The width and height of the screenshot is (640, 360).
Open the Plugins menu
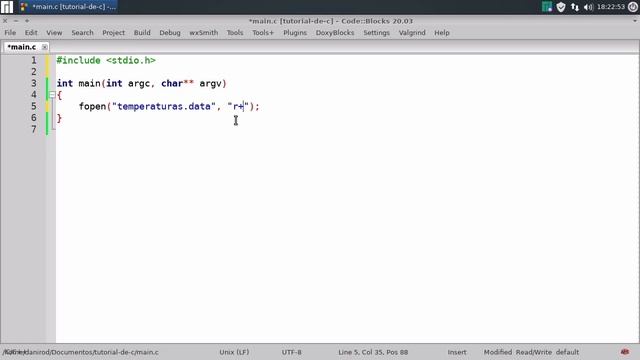coord(295,33)
